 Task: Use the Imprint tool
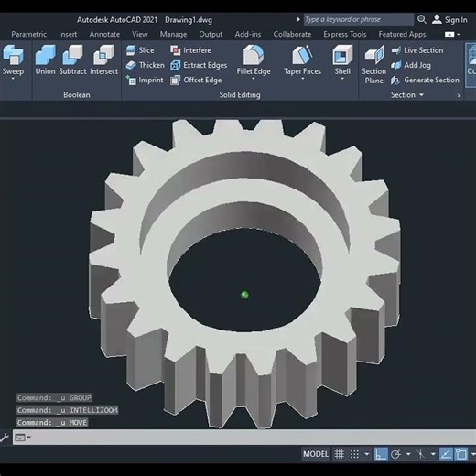click(x=145, y=81)
